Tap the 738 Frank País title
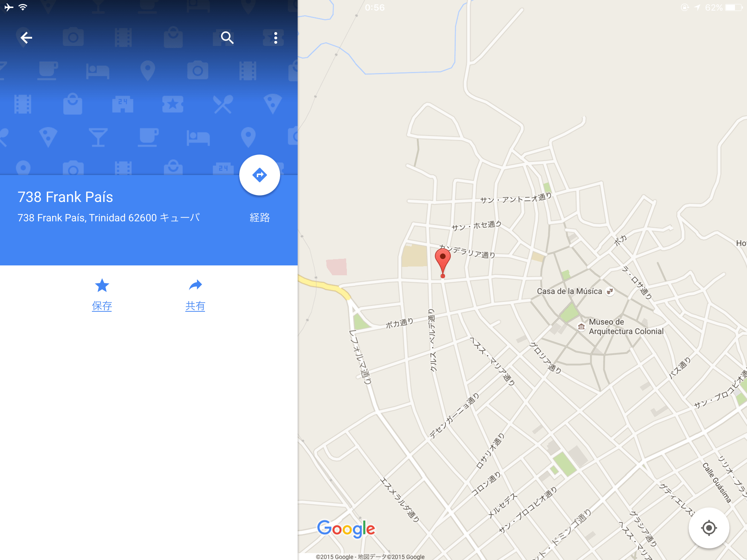The image size is (747, 560). pyautogui.click(x=65, y=197)
